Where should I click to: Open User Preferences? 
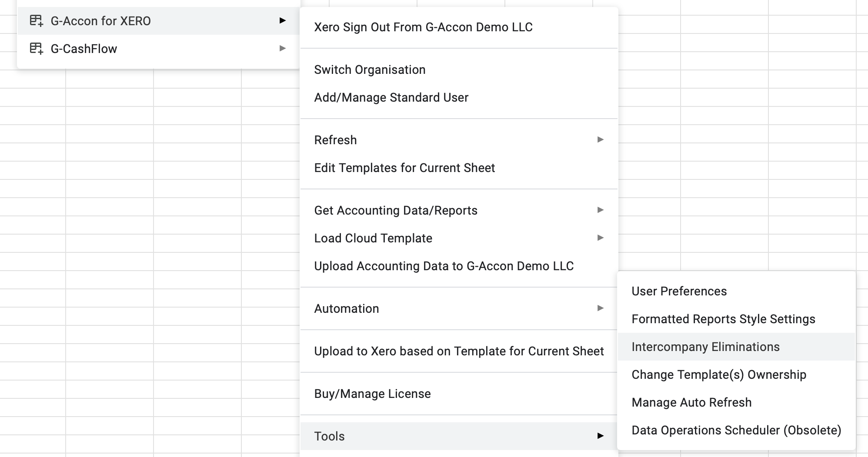(736, 291)
